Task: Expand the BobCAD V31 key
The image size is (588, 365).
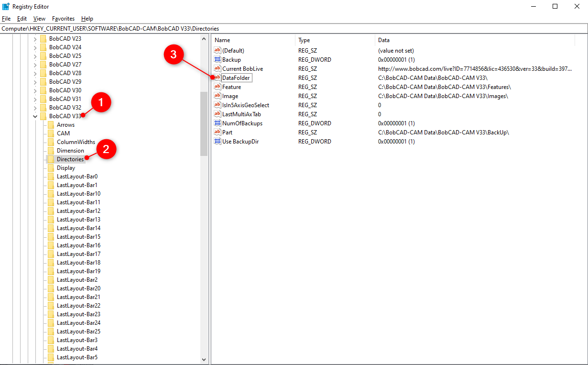Action: 35,99
